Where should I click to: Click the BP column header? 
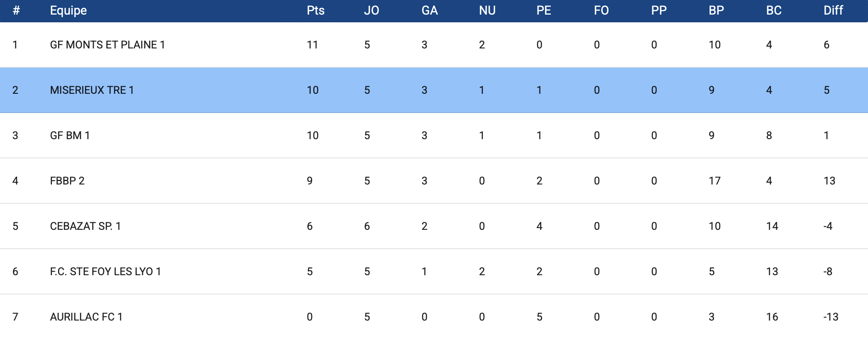click(716, 10)
